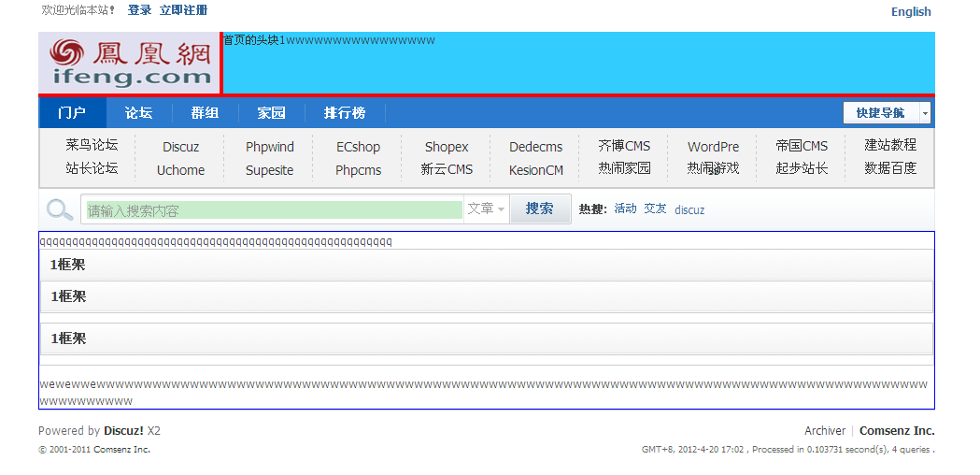This screenshot has width=980, height=475.
Task: Open the 帝国CMS link
Action: (802, 146)
